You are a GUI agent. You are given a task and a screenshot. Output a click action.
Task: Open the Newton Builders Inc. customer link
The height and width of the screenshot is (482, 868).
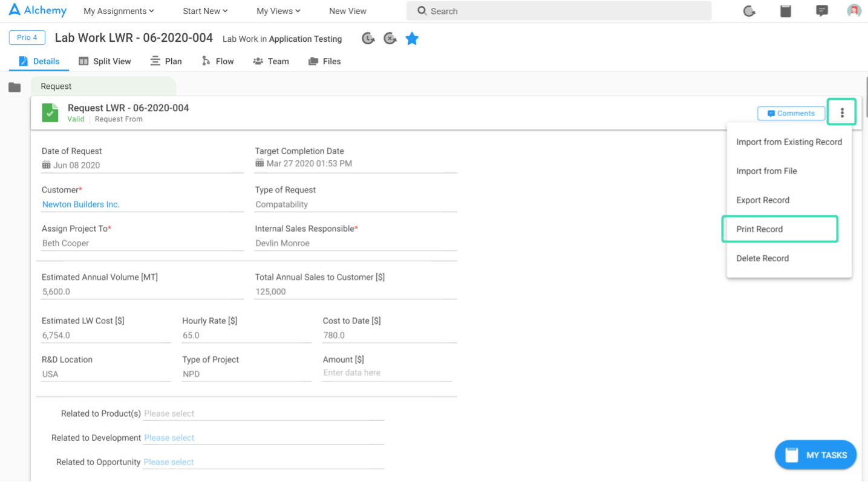[x=81, y=204]
